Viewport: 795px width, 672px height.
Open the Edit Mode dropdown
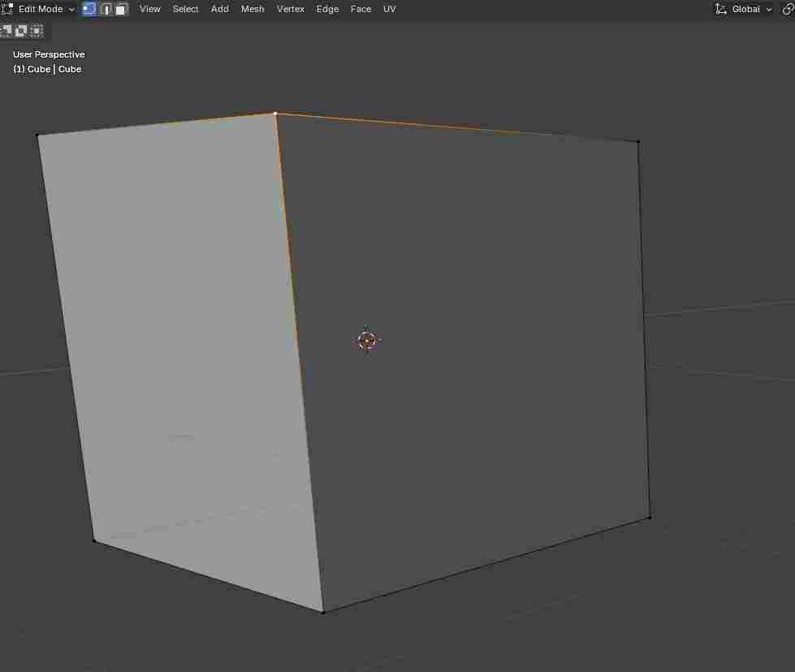(x=46, y=9)
